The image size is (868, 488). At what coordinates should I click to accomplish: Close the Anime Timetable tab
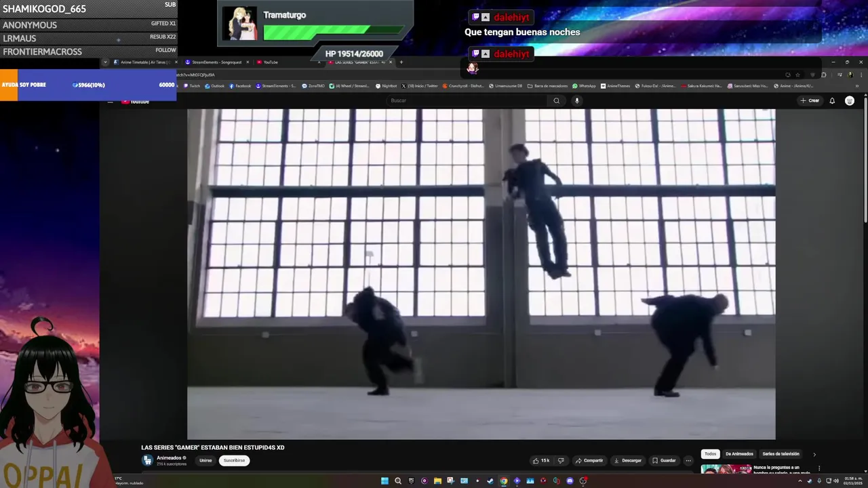176,62
